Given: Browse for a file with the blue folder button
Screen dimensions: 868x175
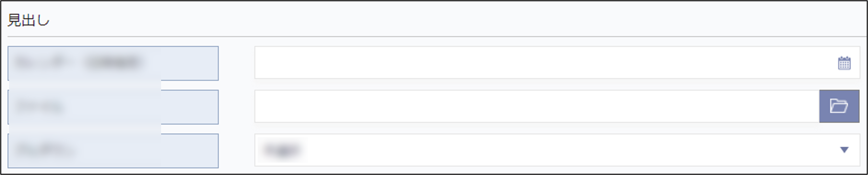Looking at the screenshot, I should [839, 106].
